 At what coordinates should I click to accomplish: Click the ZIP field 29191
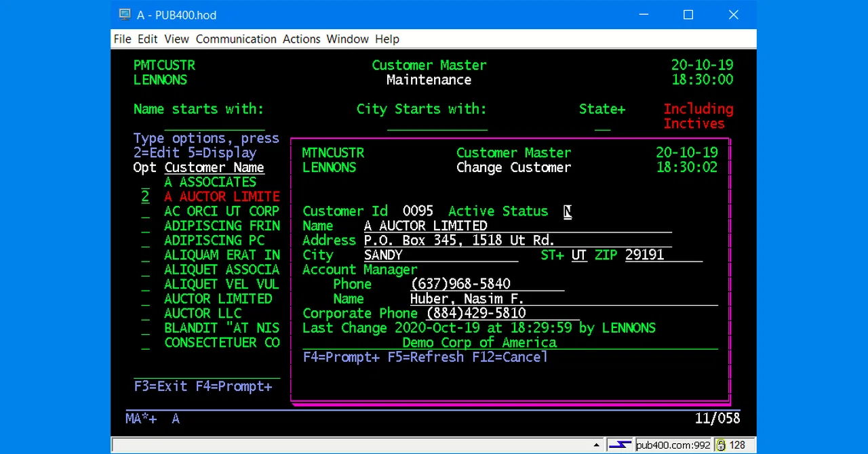click(x=664, y=255)
